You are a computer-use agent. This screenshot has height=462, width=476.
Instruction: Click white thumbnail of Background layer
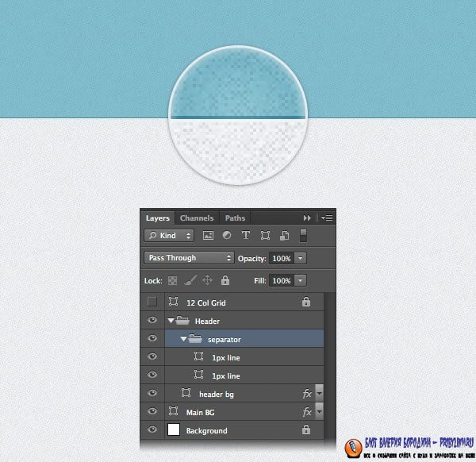[174, 429]
